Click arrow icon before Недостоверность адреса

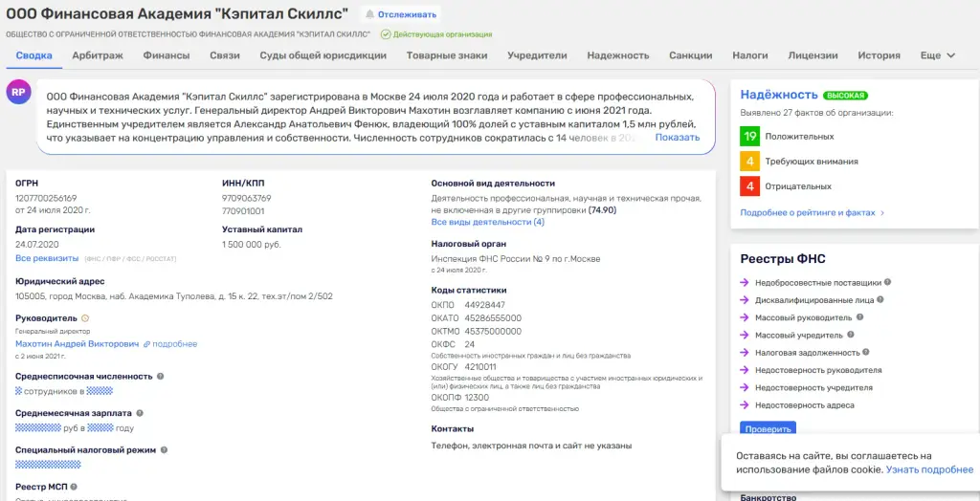pos(745,404)
